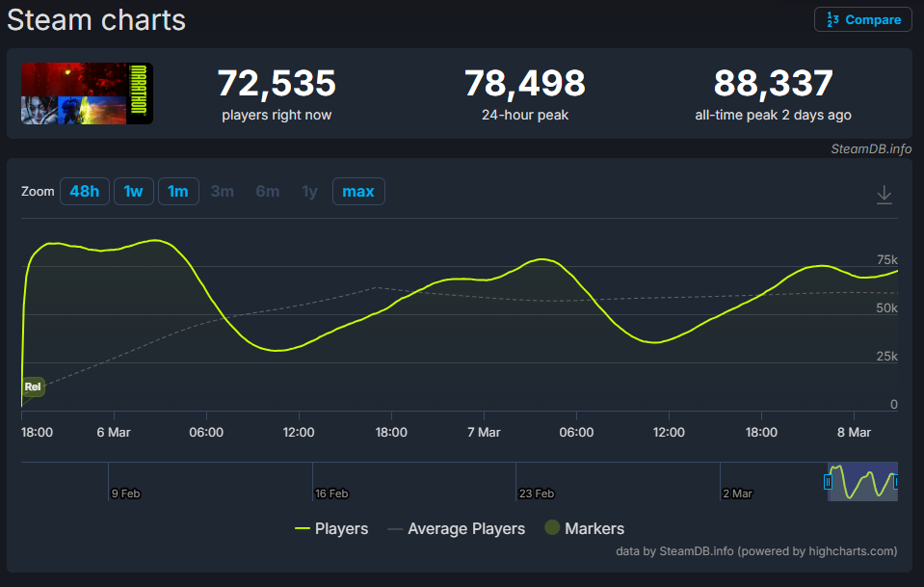
Task: Click the 8 Mar axis label
Action: pyautogui.click(x=854, y=432)
